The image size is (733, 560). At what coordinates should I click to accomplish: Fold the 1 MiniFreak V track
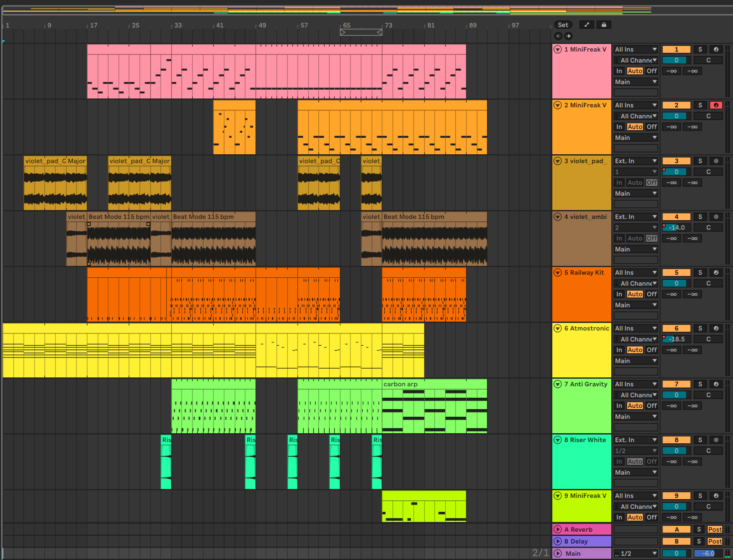[x=558, y=49]
